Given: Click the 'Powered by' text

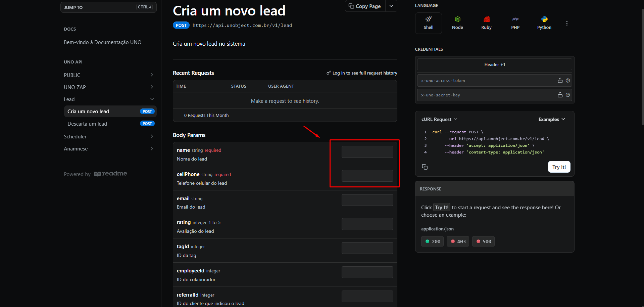Looking at the screenshot, I should 77,174.
